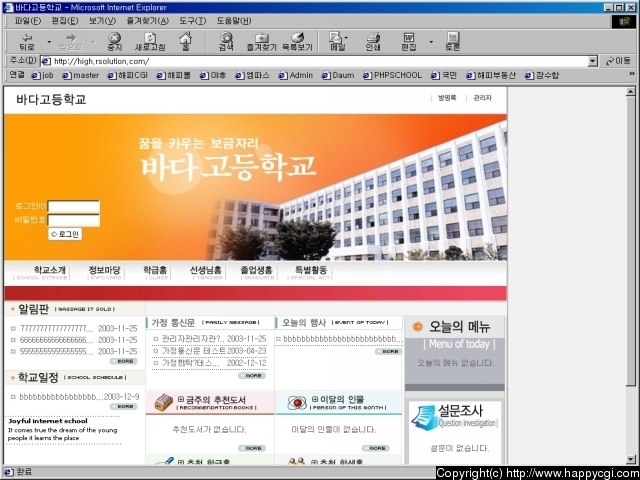Click the Back (뒤로) toolbar button
640x480 pixels.
pyautogui.click(x=27, y=42)
